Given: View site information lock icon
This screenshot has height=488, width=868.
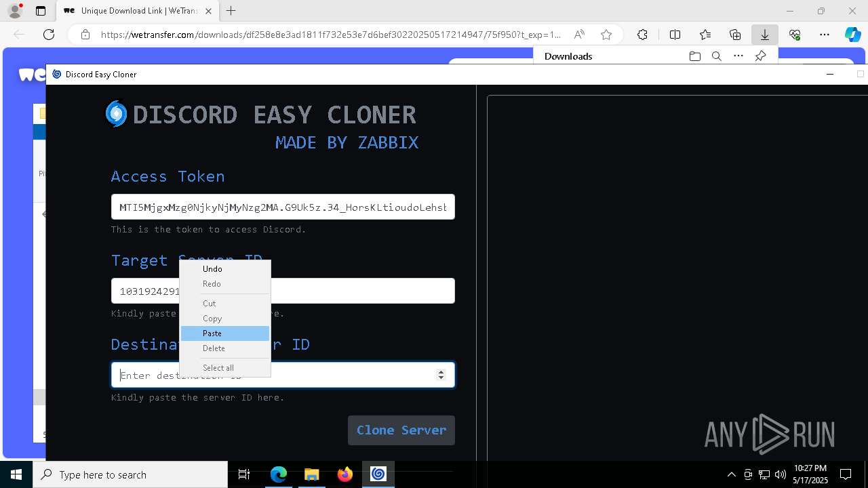Looking at the screenshot, I should (x=85, y=35).
